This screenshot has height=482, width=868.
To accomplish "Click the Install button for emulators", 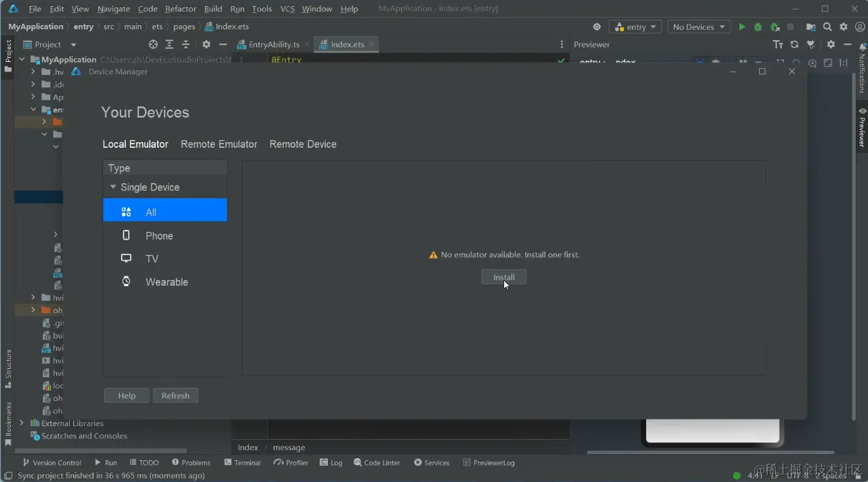I will tap(503, 277).
